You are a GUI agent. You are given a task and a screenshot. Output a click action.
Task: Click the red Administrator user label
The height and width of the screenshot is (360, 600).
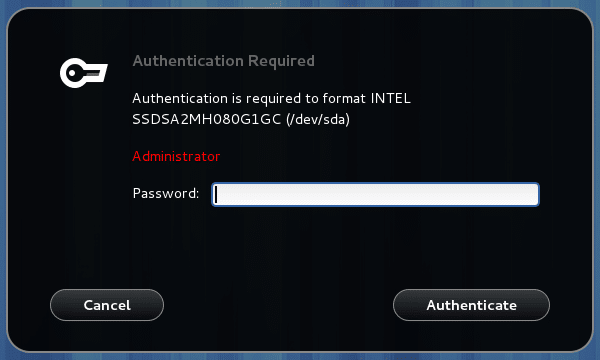click(x=176, y=156)
